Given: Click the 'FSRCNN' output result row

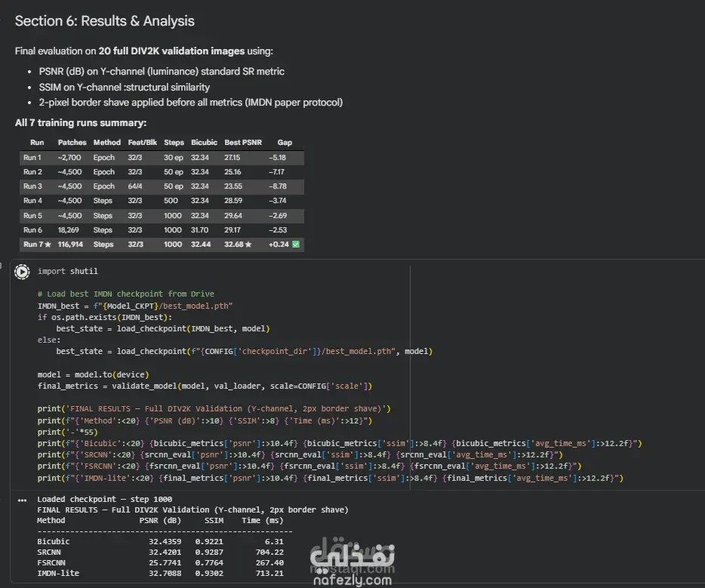Looking at the screenshot, I should pyautogui.click(x=161, y=563).
